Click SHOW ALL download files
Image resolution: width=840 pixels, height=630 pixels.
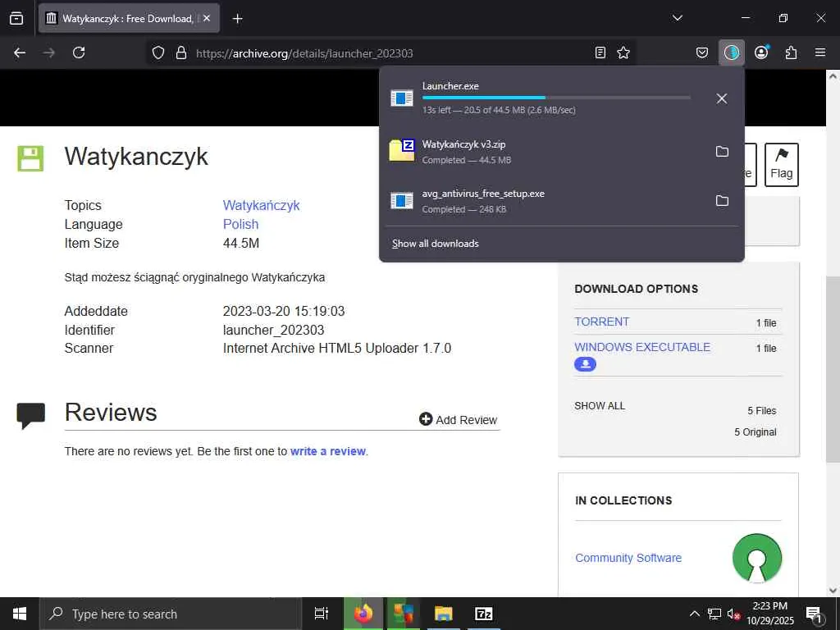[x=600, y=405]
